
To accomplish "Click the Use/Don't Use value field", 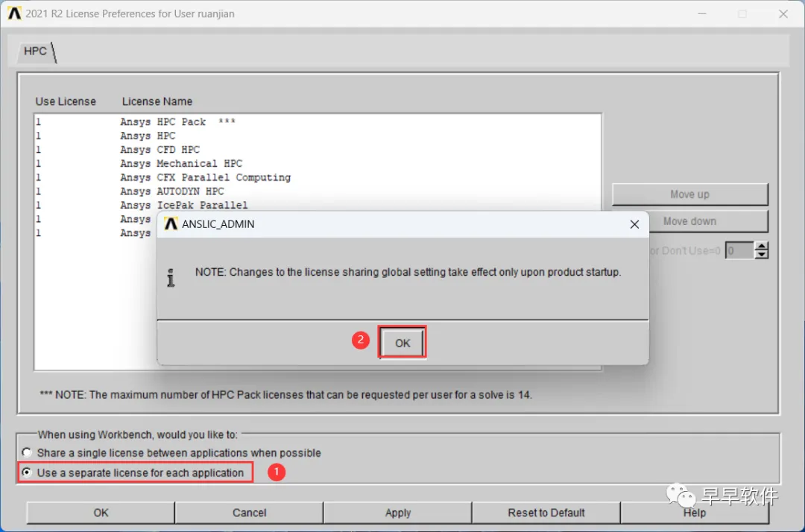I will 739,250.
